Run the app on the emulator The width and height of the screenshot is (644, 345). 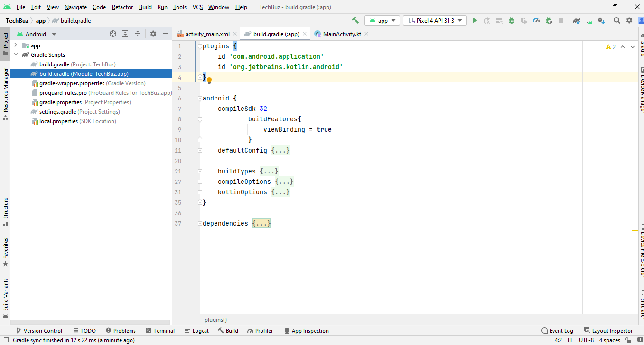tap(475, 20)
